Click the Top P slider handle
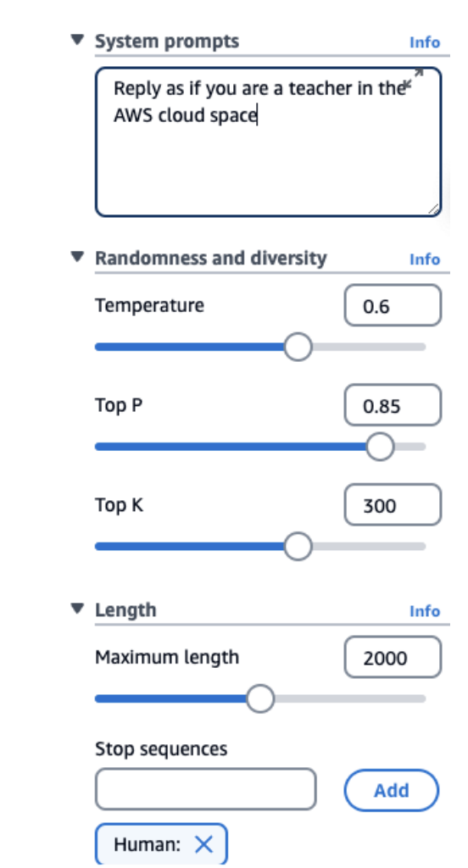 [x=380, y=447]
